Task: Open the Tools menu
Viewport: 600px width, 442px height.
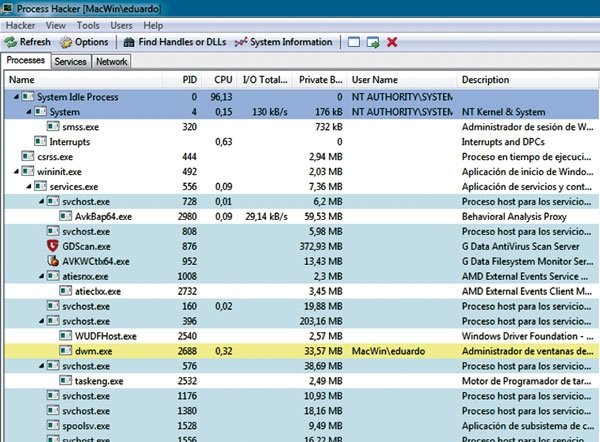Action: click(x=88, y=26)
